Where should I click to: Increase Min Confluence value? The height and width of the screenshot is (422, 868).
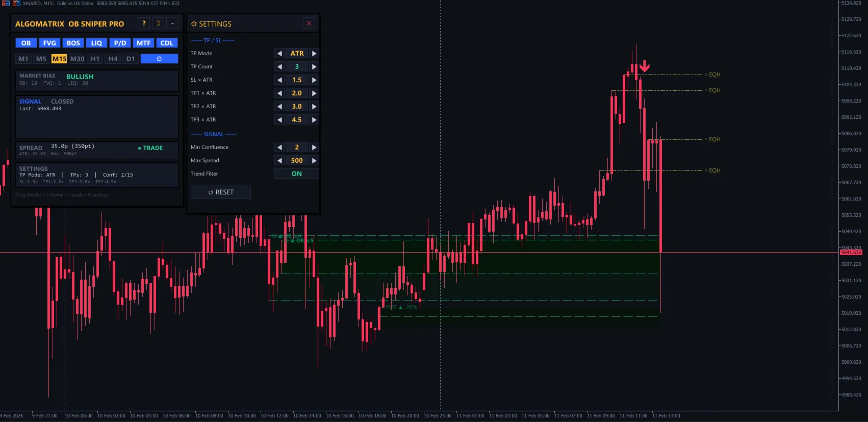[x=314, y=147]
